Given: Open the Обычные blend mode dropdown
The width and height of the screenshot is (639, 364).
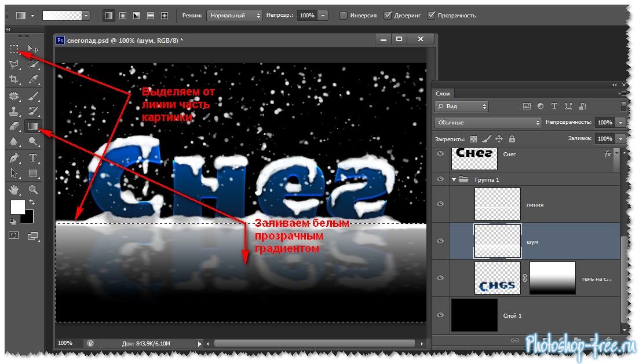Looking at the screenshot, I should 487,123.
